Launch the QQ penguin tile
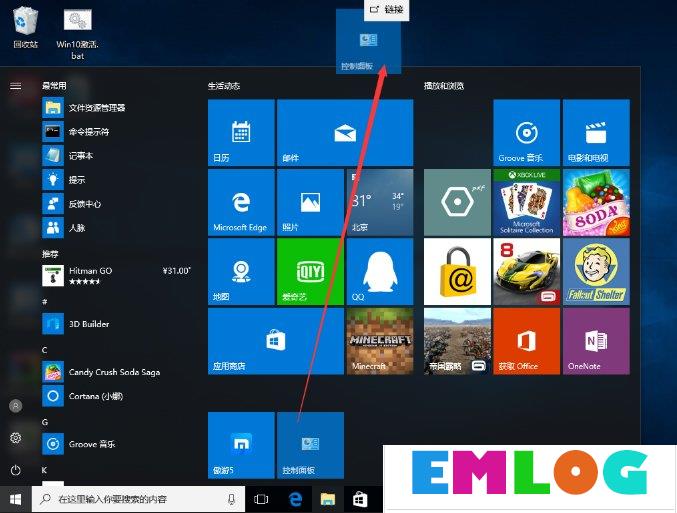The image size is (677, 513). 380,272
